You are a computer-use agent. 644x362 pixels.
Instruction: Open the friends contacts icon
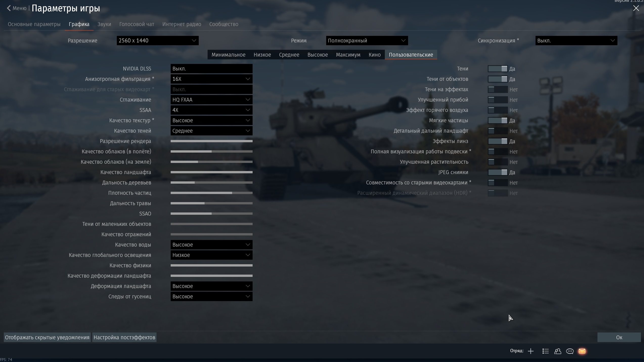click(558, 351)
